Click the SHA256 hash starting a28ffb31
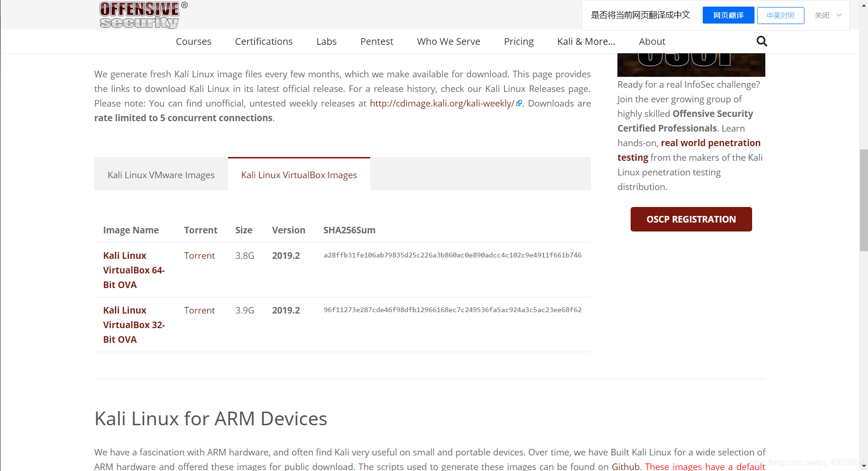The image size is (868, 471). (453, 255)
